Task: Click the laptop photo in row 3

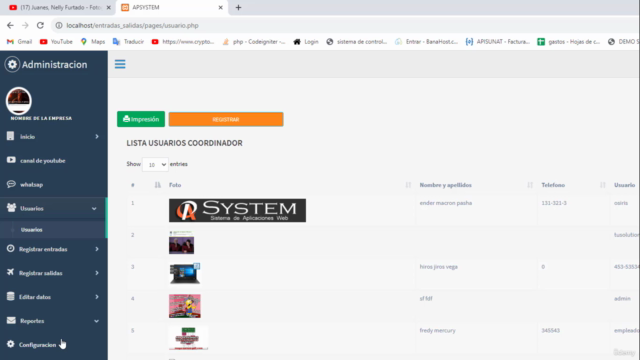Action: tap(184, 273)
